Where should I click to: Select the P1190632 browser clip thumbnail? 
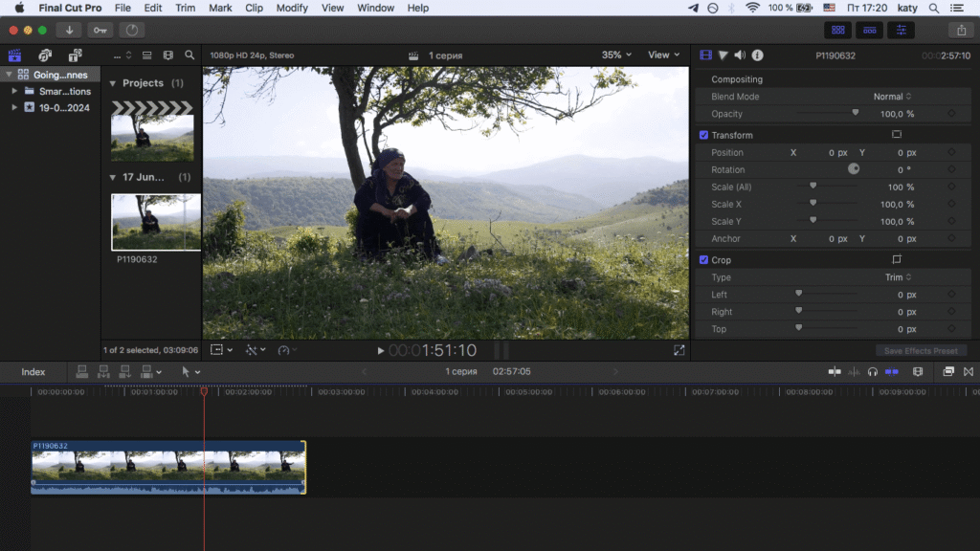156,222
